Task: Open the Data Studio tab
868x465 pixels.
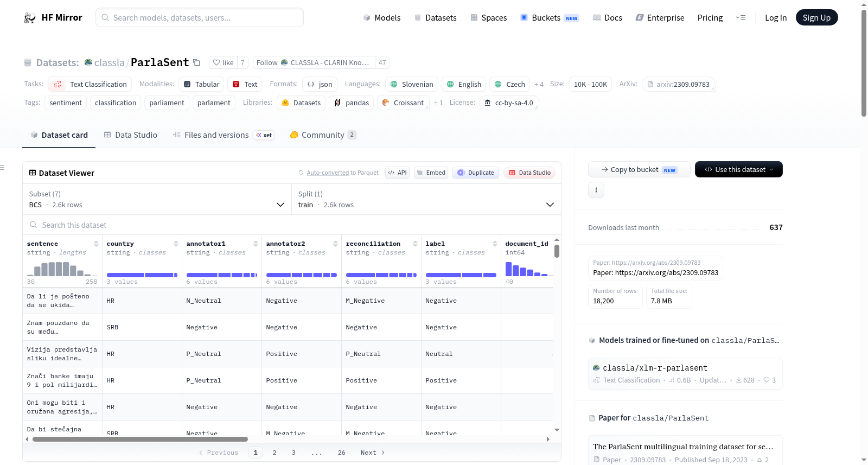Action: click(131, 135)
